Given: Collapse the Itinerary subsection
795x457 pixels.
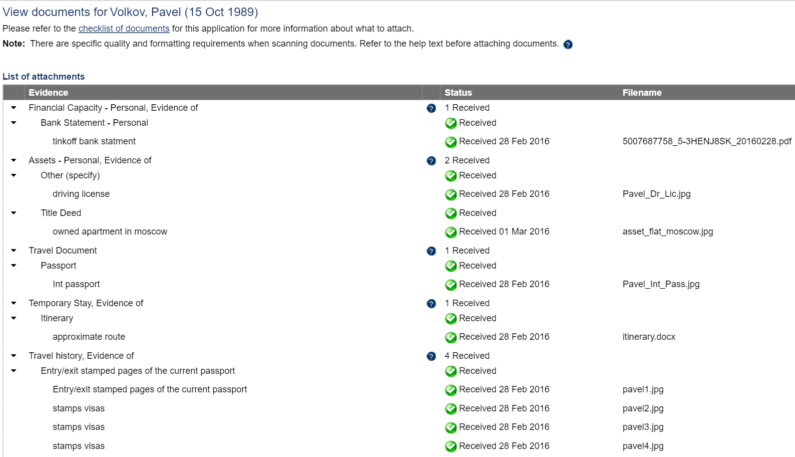Looking at the screenshot, I should pos(14,319).
